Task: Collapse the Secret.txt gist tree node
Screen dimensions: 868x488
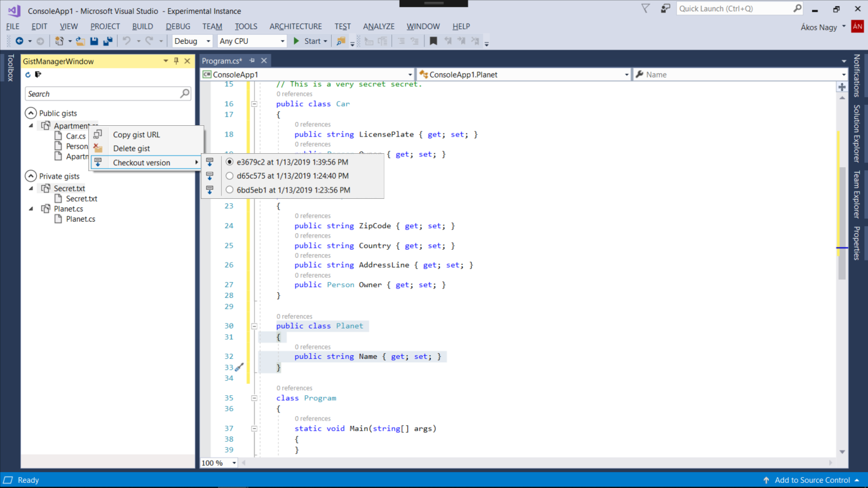Action: click(31, 189)
